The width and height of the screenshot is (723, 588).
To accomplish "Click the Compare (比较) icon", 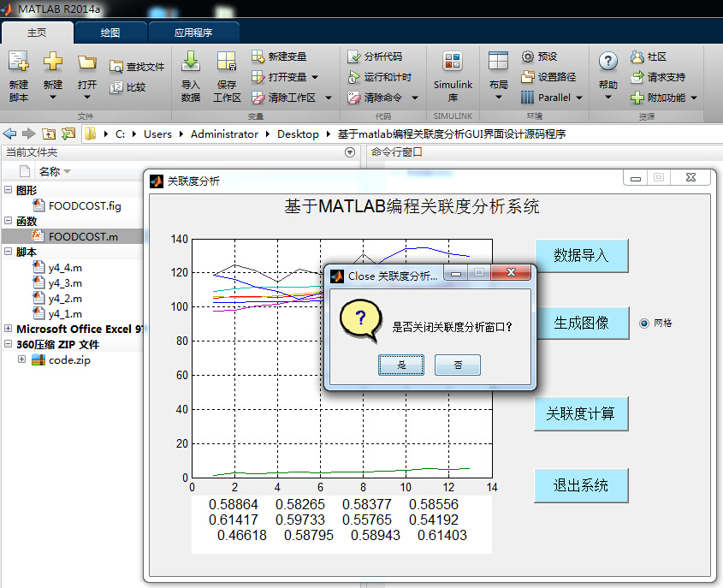I will pos(116,87).
